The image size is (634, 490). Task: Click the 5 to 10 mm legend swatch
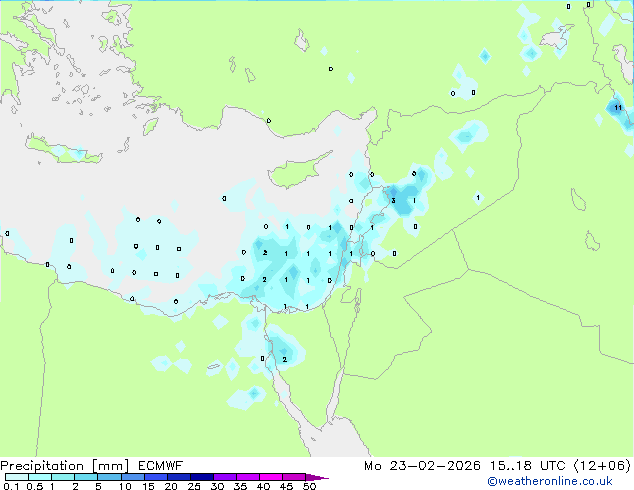point(109,477)
